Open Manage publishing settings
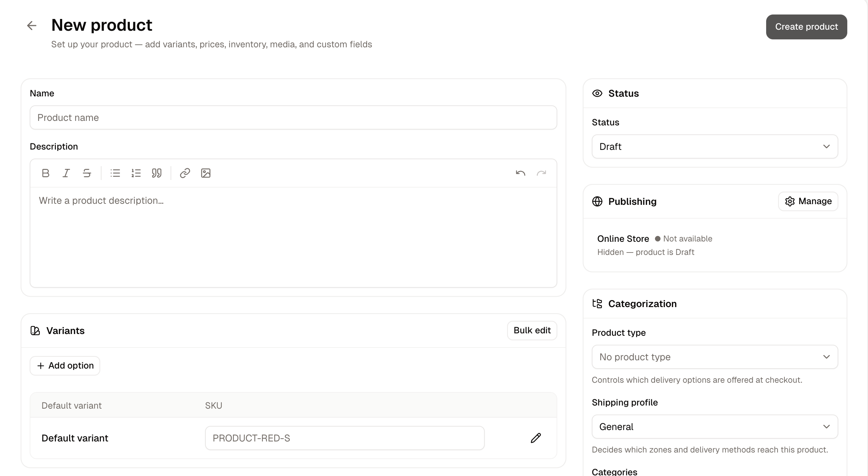The image size is (868, 476). pos(808,201)
